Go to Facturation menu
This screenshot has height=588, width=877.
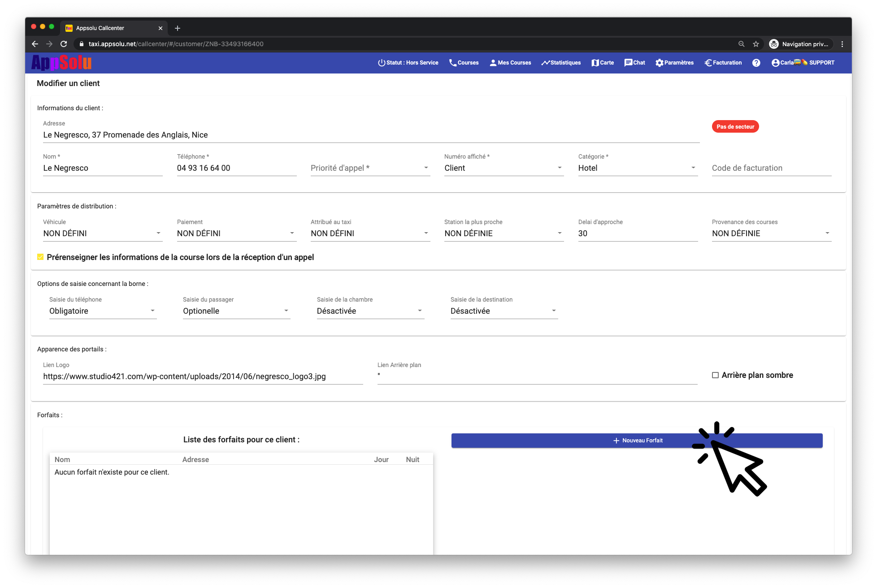click(723, 63)
